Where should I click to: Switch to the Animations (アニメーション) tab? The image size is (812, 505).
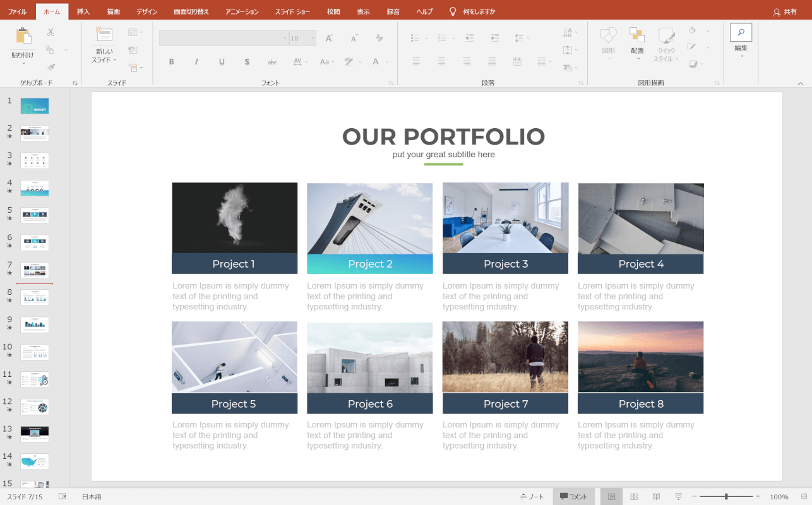coord(242,11)
